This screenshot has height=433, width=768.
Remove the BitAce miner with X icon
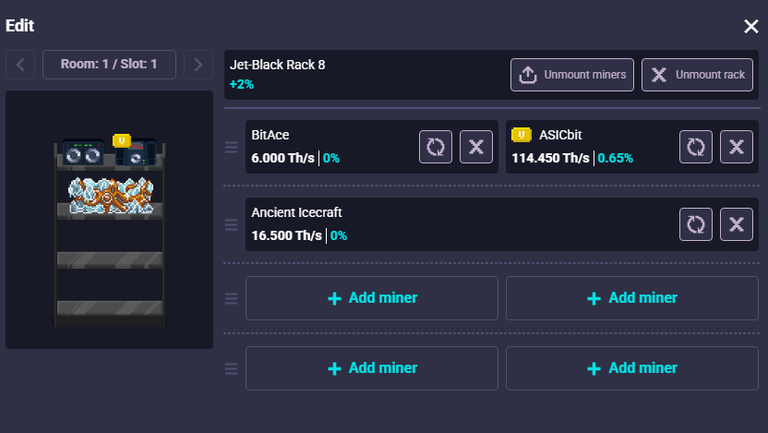click(x=476, y=147)
